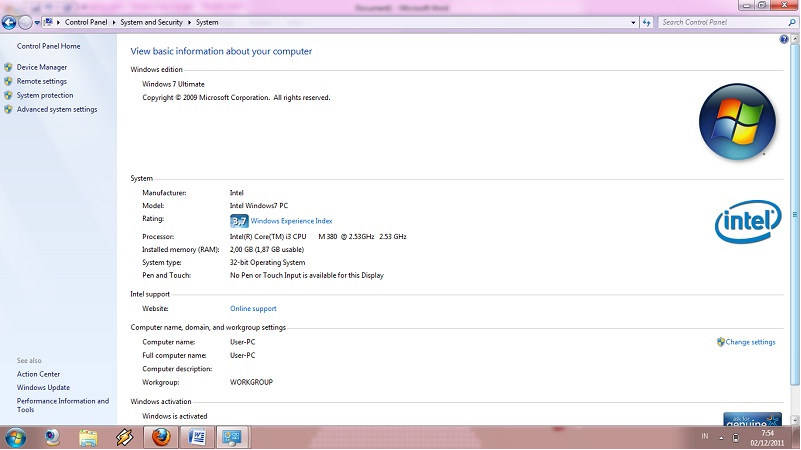Select the WORKGROUP value
Screen dimensions: 801x450
251,382
